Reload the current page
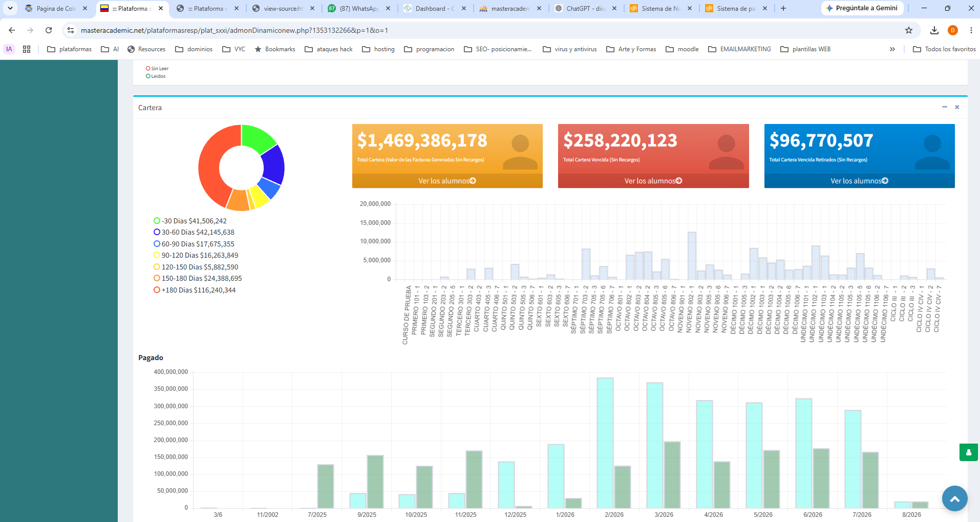 [49, 30]
